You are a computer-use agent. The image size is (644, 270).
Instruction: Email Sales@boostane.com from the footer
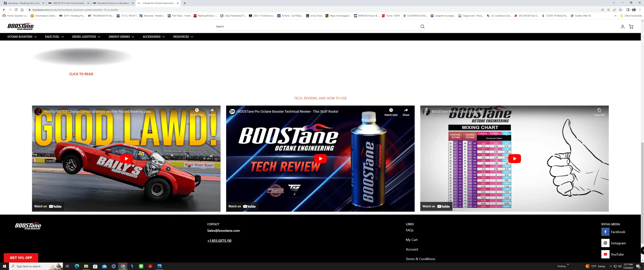pos(223,231)
